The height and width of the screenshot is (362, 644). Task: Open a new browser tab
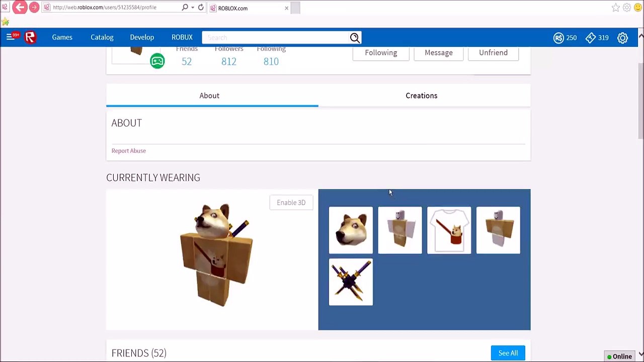point(295,8)
